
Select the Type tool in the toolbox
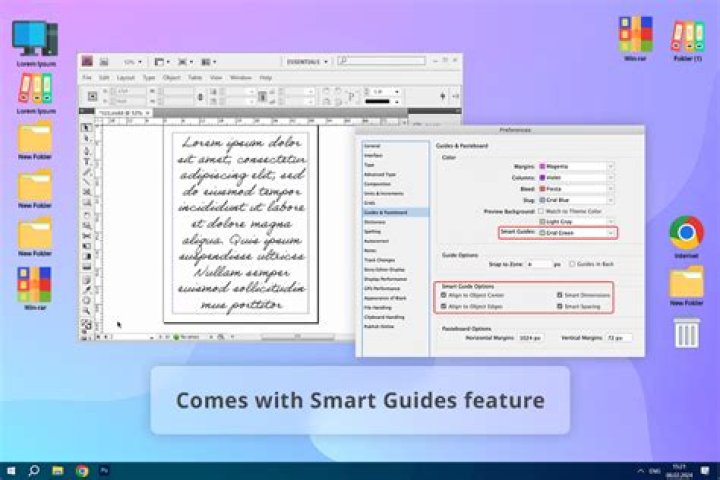[x=87, y=161]
